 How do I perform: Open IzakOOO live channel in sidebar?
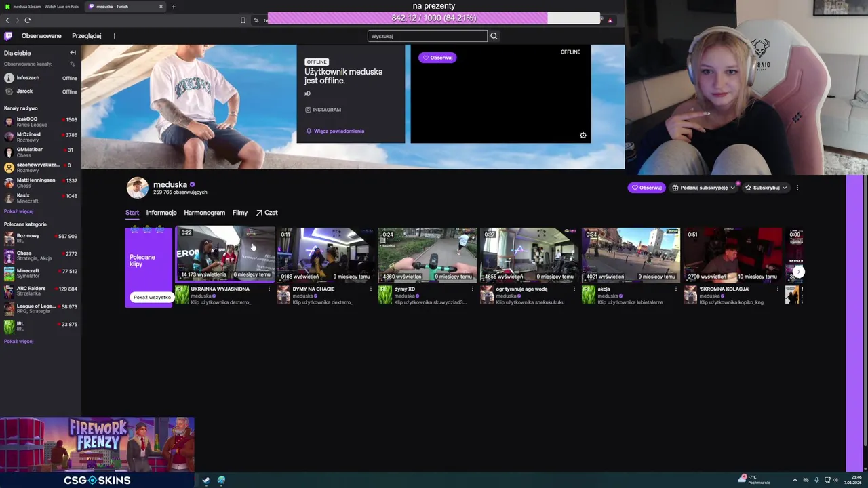point(41,122)
